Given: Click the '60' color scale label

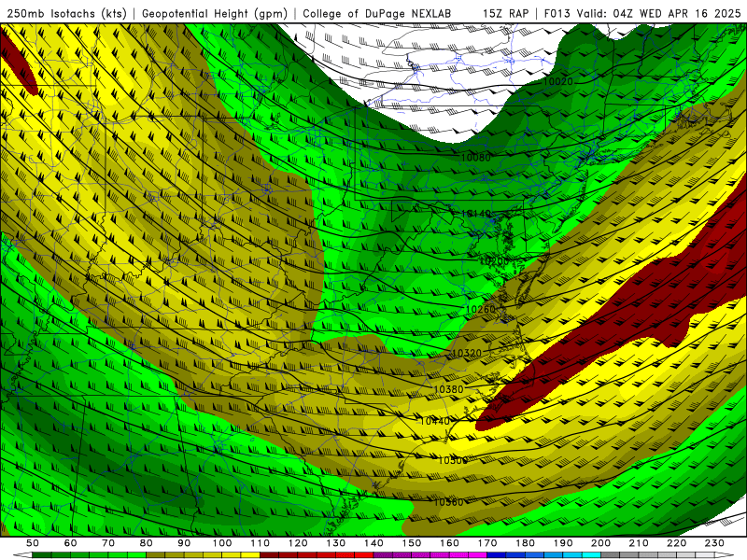Looking at the screenshot, I should [71, 543].
